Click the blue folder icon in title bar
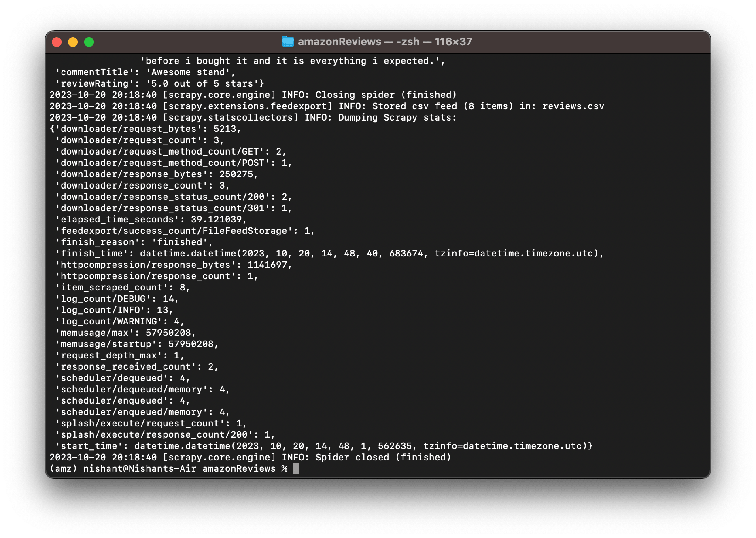 [x=288, y=42]
